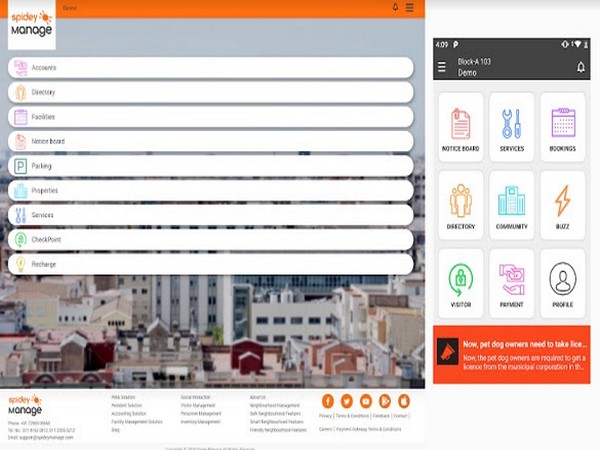The height and width of the screenshot is (450, 600).
Task: Expand the Facilities menu row
Action: (x=210, y=117)
